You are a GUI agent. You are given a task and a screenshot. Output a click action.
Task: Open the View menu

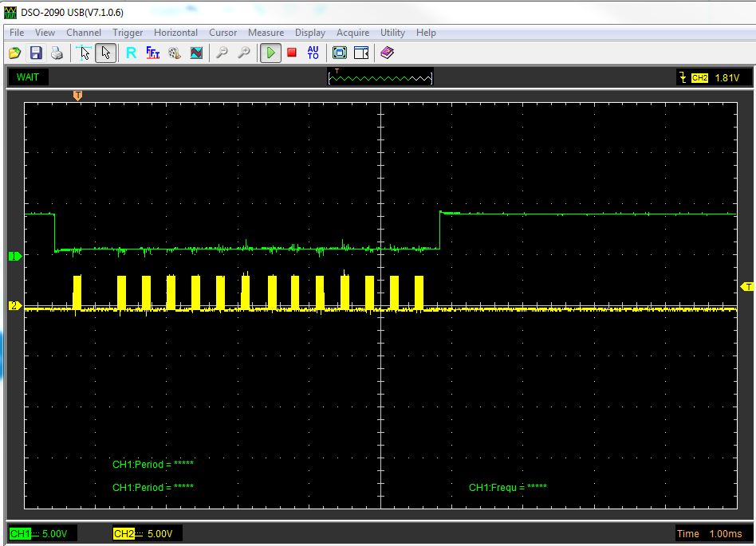(x=45, y=33)
